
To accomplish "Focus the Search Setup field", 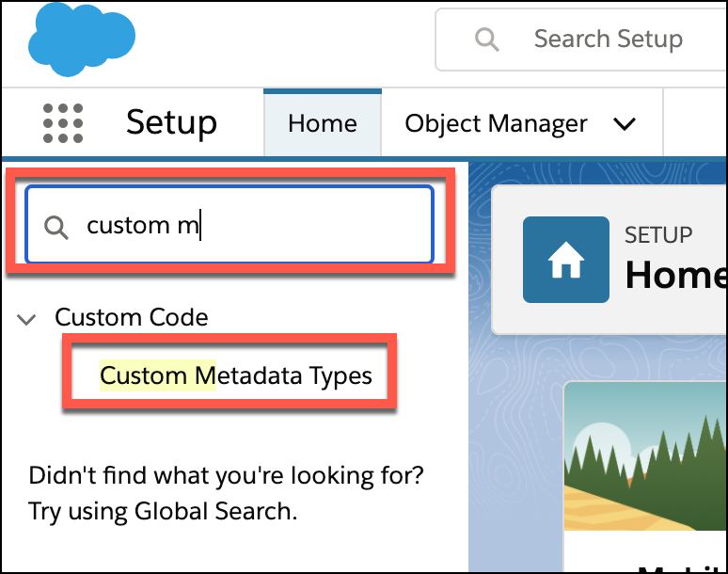I will point(581,40).
